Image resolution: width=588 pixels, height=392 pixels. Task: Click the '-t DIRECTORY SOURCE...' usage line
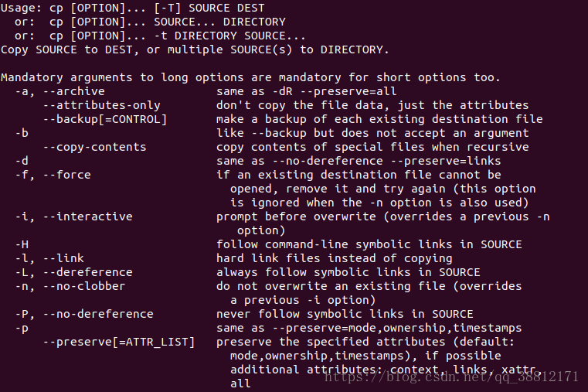pos(160,36)
